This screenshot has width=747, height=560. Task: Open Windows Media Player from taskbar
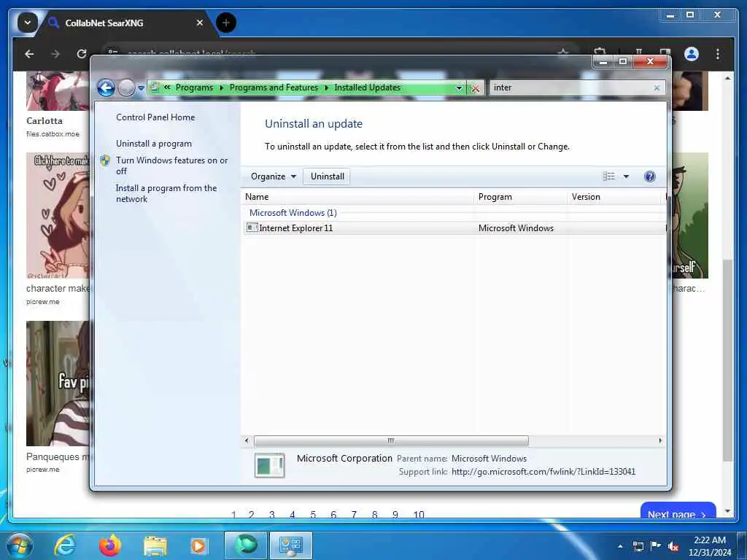click(199, 545)
